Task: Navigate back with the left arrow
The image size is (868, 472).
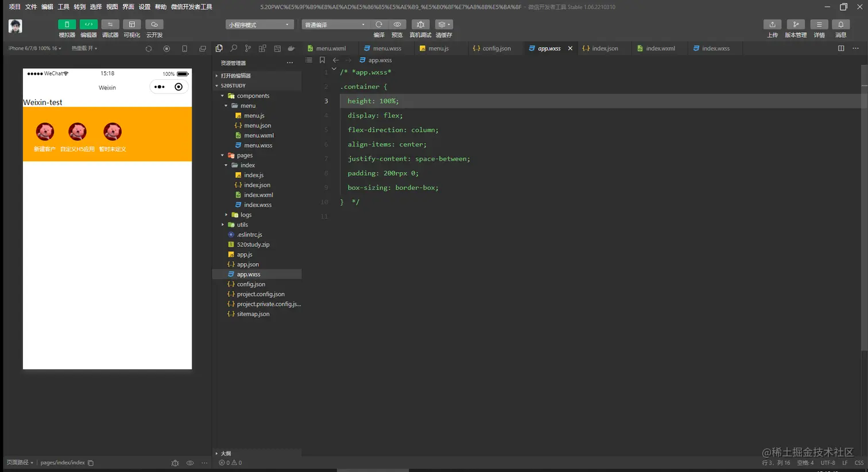Action: (x=336, y=60)
